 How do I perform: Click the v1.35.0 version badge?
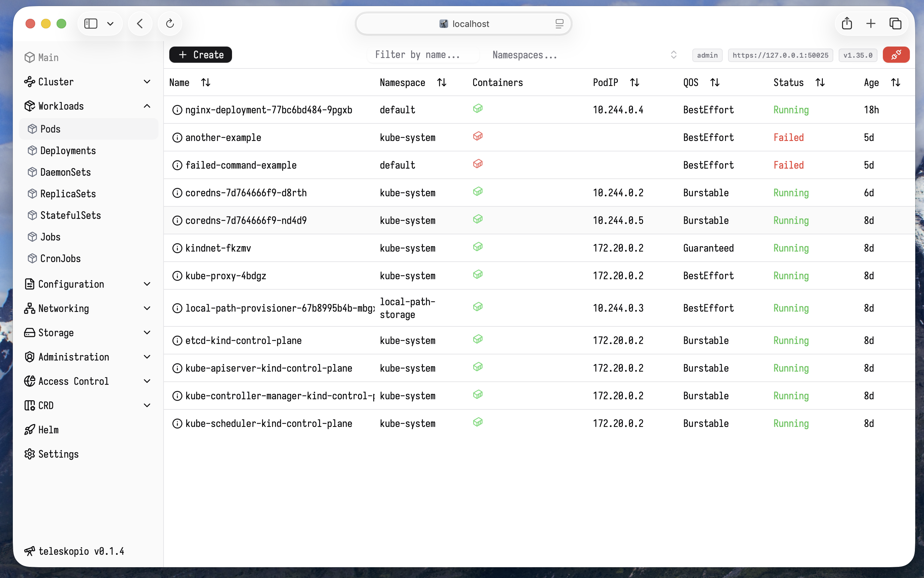(858, 55)
